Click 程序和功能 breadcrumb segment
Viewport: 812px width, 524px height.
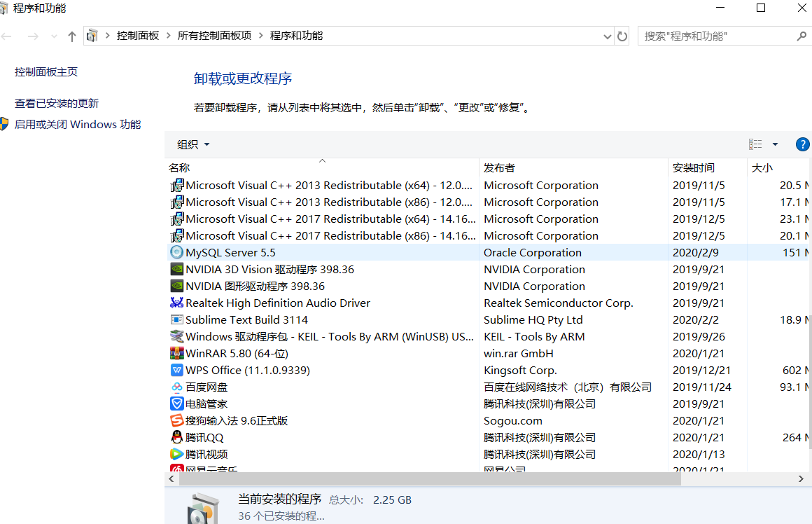click(296, 36)
